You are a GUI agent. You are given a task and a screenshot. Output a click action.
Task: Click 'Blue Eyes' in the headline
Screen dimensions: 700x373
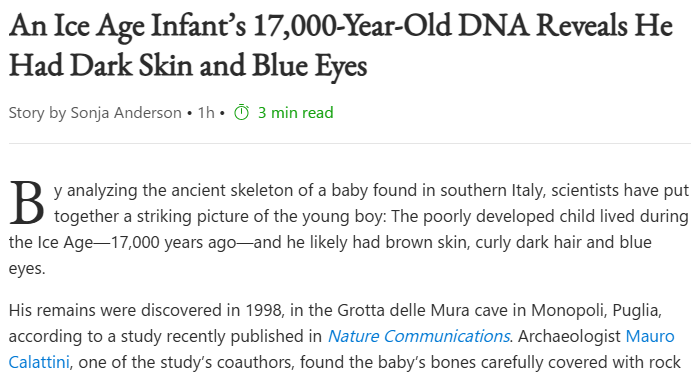coord(309,66)
